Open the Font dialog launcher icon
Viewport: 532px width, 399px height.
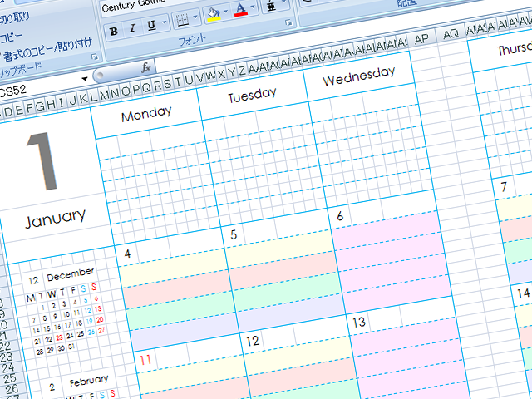(288, 22)
